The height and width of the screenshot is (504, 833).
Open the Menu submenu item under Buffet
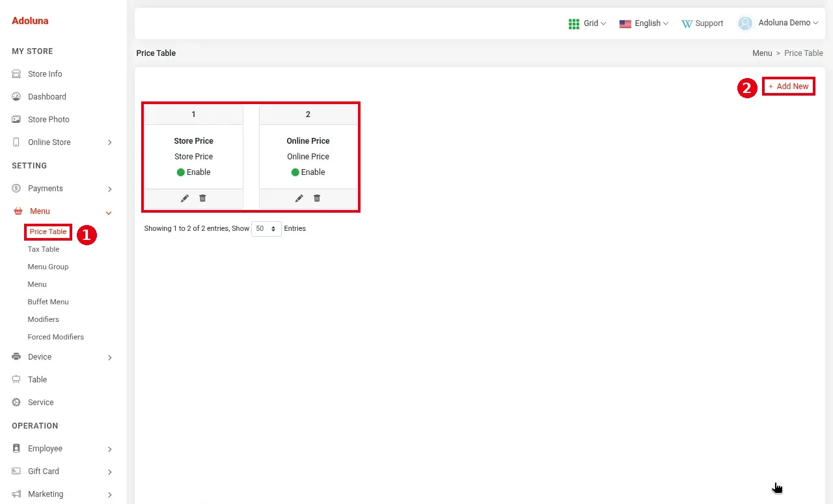tap(37, 284)
